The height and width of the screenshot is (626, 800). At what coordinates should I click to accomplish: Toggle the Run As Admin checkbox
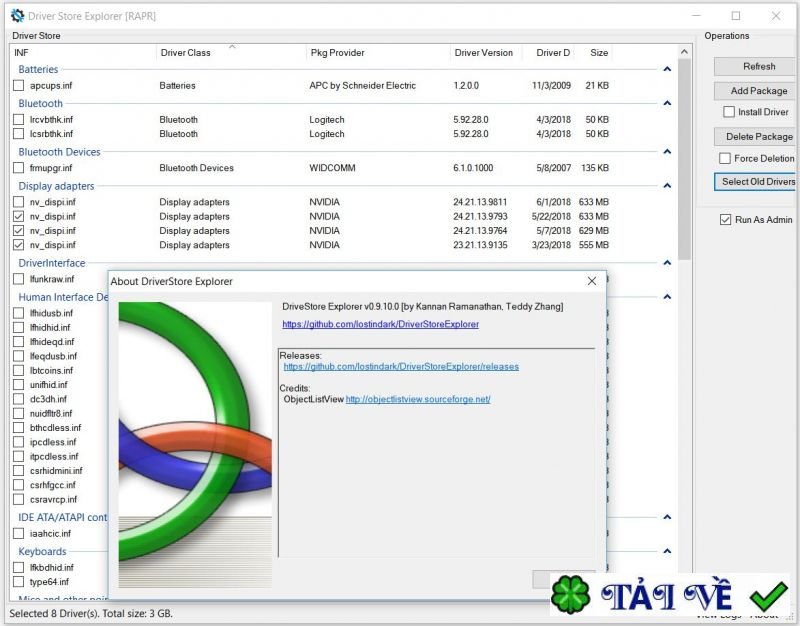[x=725, y=220]
